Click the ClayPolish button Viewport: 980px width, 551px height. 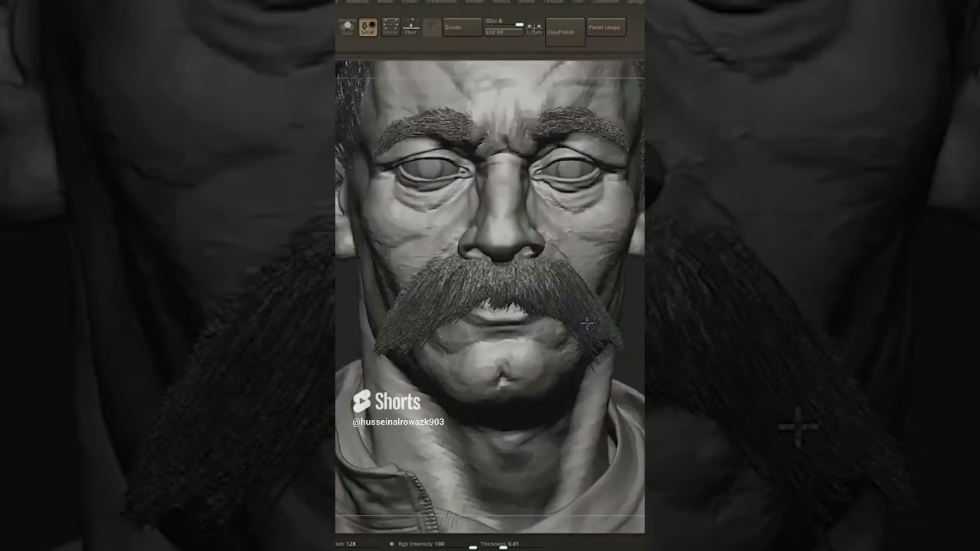tap(565, 32)
